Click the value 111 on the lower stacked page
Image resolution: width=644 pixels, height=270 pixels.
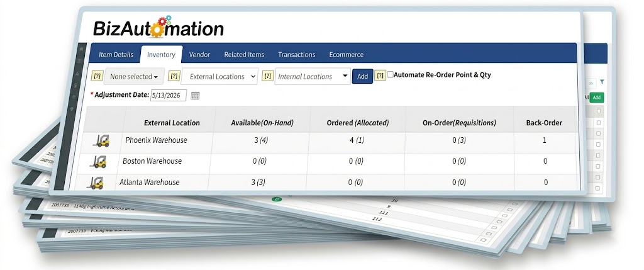pos(384,213)
